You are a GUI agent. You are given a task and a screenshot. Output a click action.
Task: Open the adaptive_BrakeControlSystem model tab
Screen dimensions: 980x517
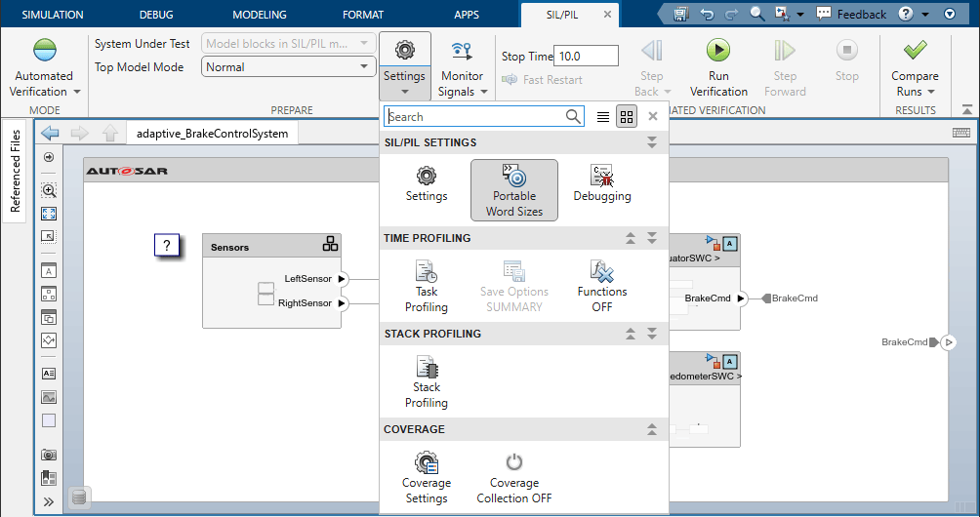pos(213,133)
